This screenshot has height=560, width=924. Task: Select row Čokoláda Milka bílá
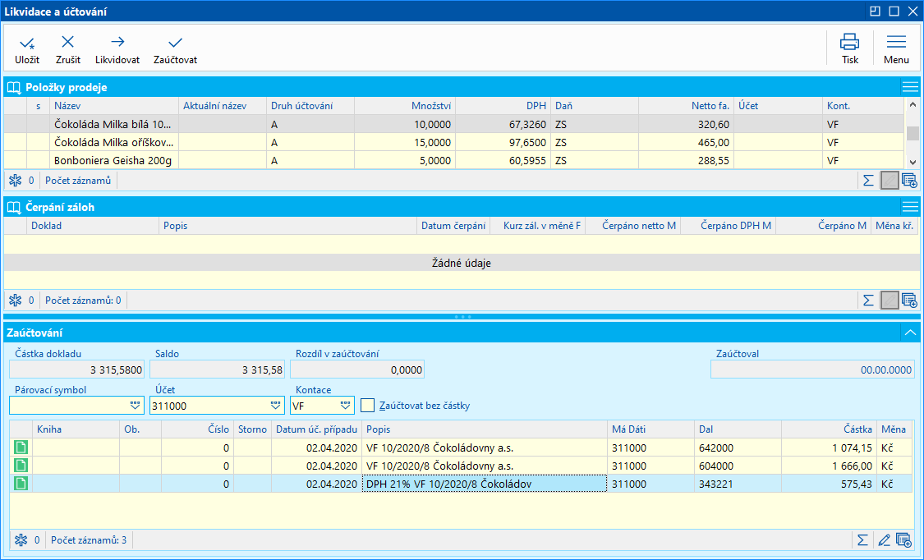pos(453,124)
